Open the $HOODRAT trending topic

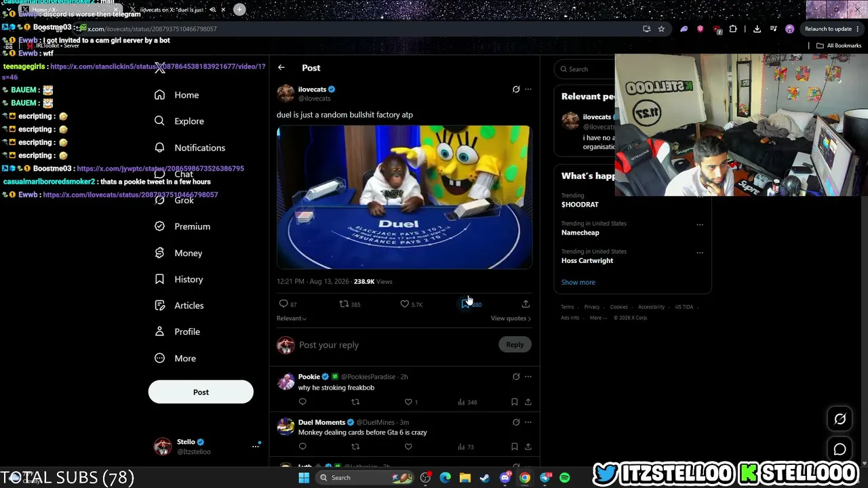point(580,205)
